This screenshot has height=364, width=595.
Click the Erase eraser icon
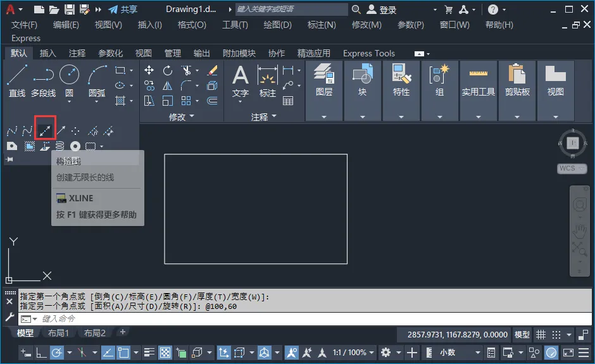213,70
